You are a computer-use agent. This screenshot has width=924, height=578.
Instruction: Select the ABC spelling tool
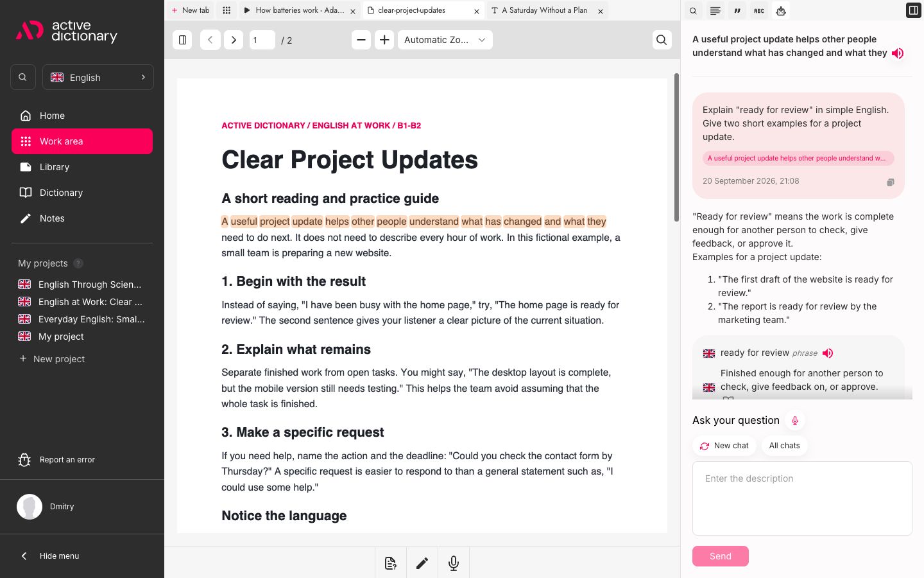pyautogui.click(x=758, y=10)
